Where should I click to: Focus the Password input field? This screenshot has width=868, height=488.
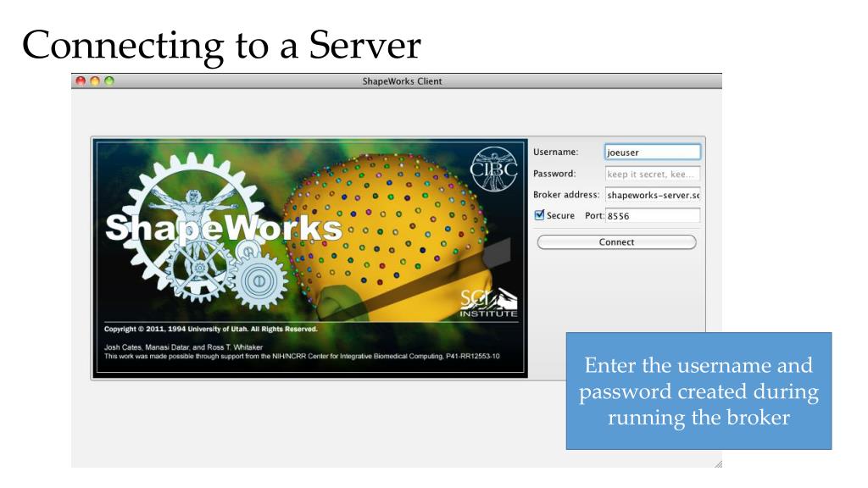point(653,174)
